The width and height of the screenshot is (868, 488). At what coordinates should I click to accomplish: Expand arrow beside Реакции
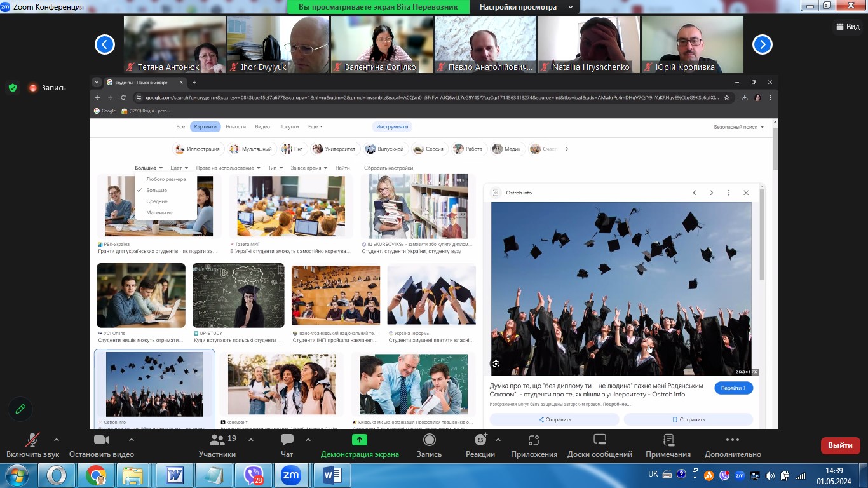498,440
